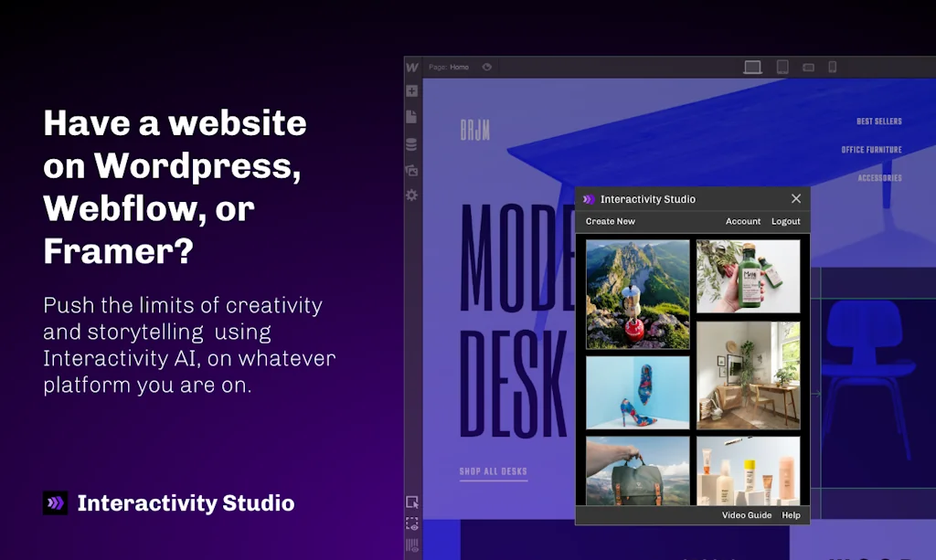Toggle preview mode next to page selector
This screenshot has width=936, height=560.
[x=487, y=67]
